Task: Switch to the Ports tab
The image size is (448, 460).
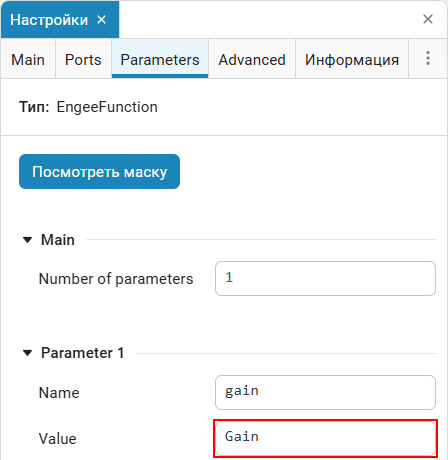Action: click(x=83, y=59)
